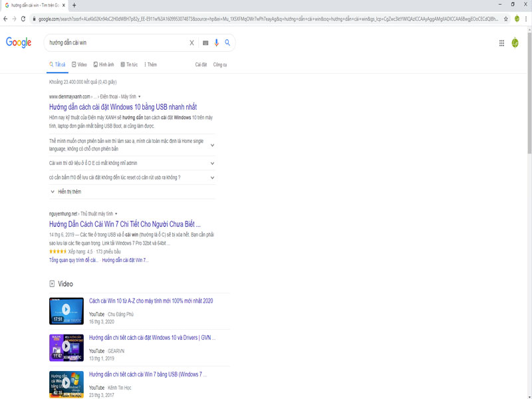Open the on-screen keyboard icon
532x399 pixels.
tap(205, 43)
